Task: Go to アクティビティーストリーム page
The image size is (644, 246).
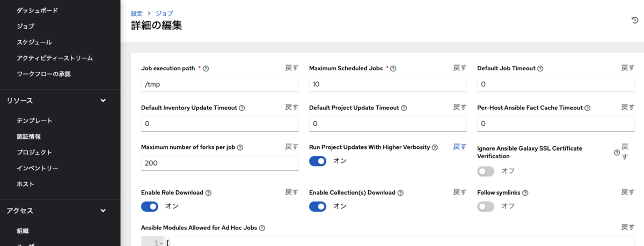Action: [55, 58]
